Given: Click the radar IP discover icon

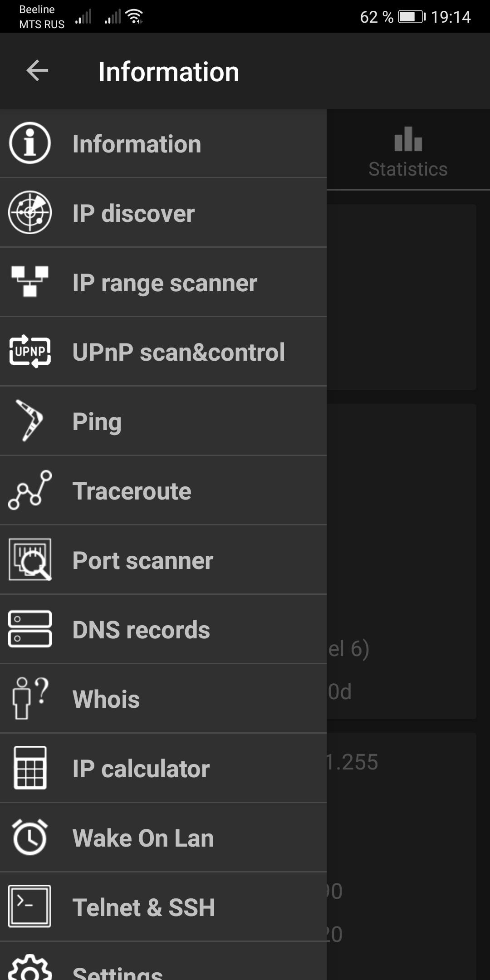Looking at the screenshot, I should click(30, 212).
